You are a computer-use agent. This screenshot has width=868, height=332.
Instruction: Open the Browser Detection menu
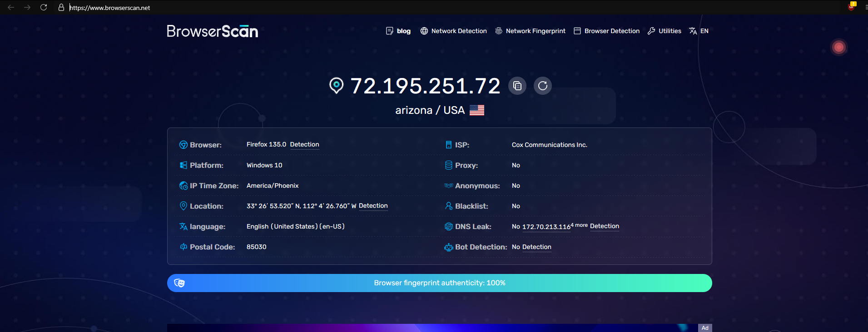click(612, 31)
